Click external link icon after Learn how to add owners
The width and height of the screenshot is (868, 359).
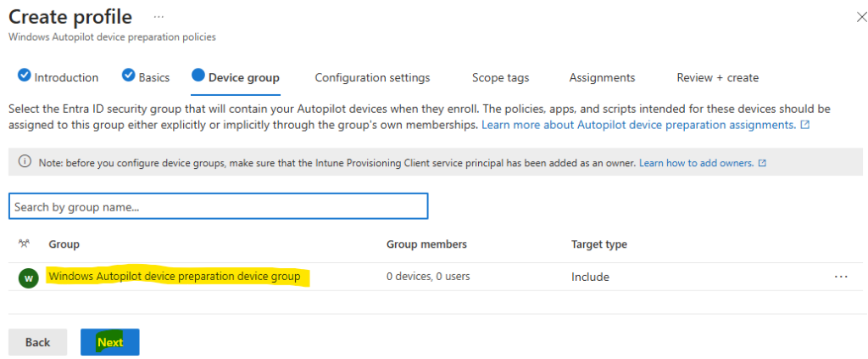tap(762, 164)
